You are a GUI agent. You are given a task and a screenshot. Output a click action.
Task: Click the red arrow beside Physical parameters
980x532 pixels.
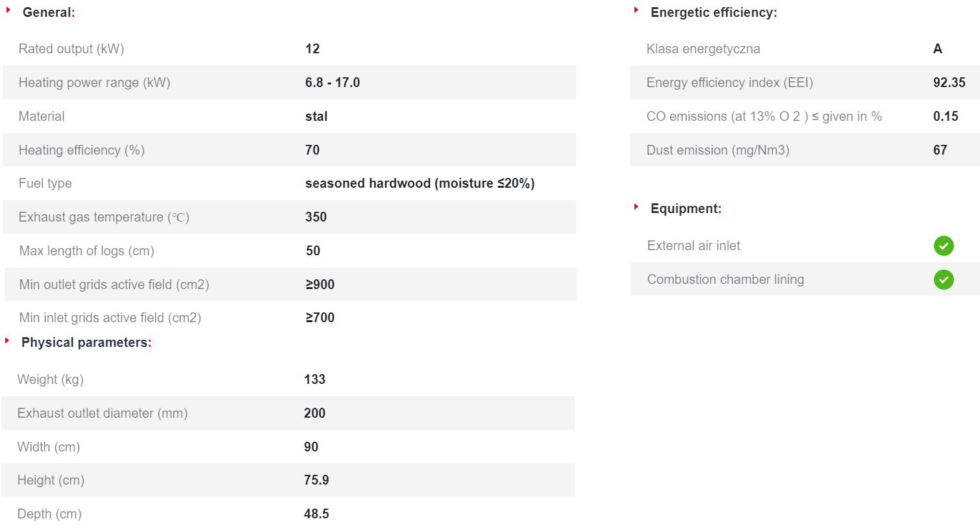coord(7,340)
